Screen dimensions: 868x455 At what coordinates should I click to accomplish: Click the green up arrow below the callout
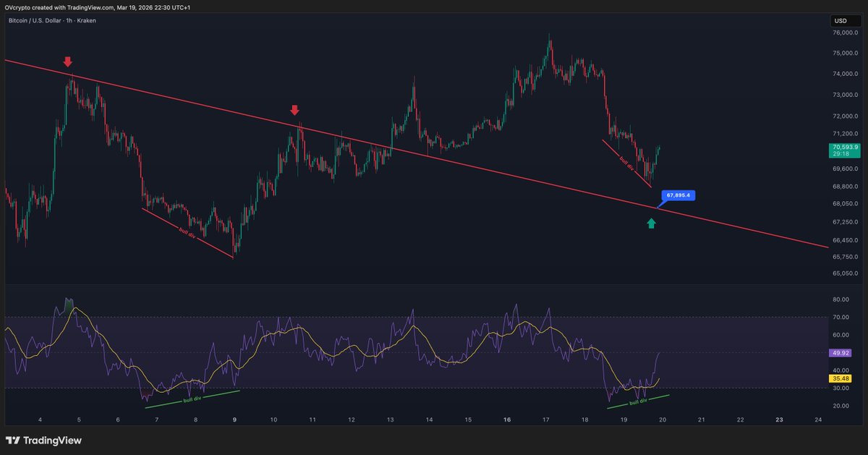point(651,224)
